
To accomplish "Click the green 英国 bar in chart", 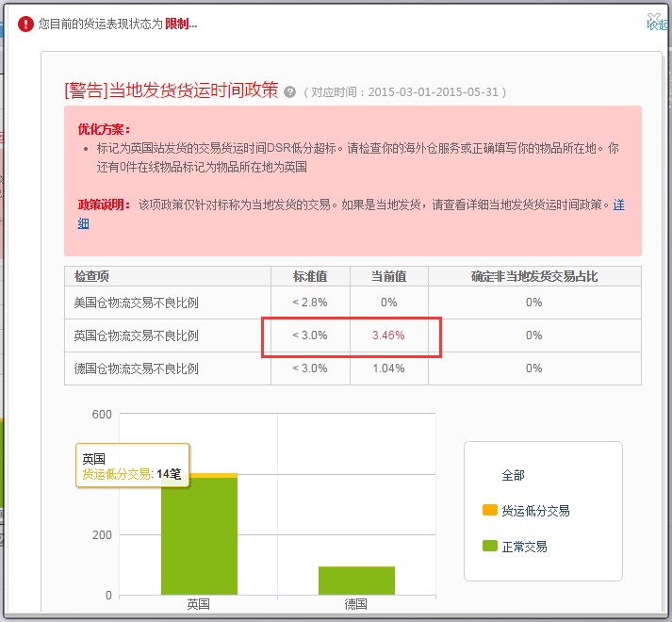I will pos(199,535).
